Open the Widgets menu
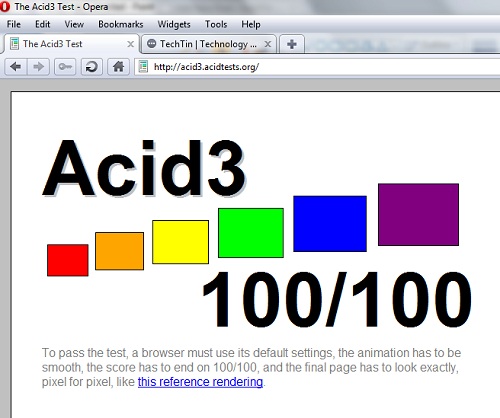This screenshot has height=418, width=500. tap(174, 24)
